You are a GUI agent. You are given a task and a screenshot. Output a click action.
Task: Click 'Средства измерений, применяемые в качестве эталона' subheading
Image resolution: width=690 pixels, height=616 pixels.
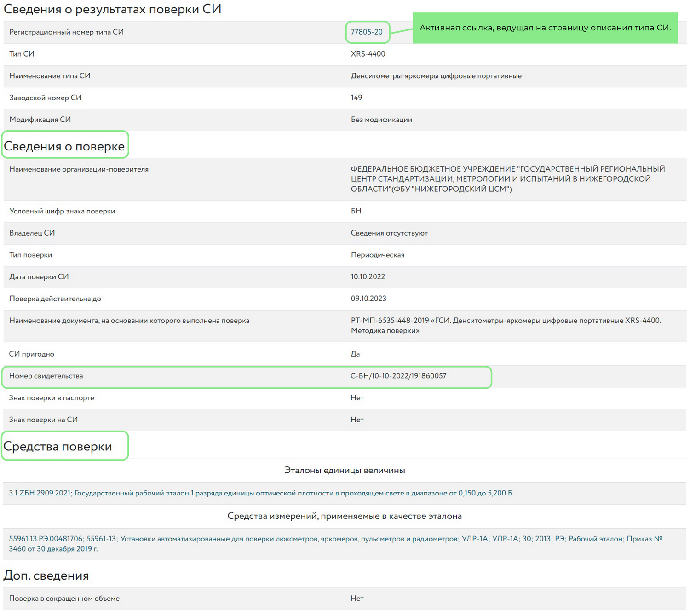tap(345, 516)
